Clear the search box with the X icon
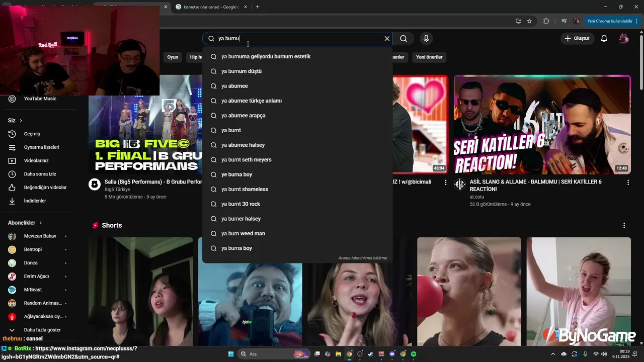This screenshot has height=362, width=644. [x=387, y=39]
